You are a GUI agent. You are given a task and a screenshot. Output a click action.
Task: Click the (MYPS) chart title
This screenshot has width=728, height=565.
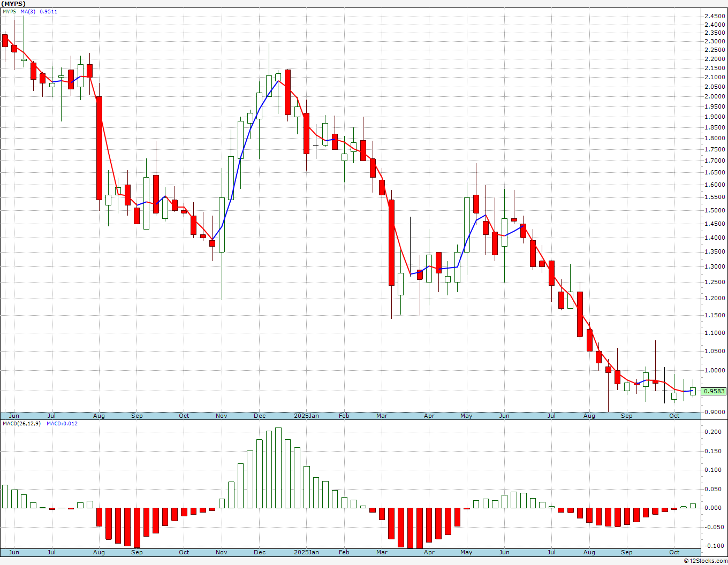[13, 4]
